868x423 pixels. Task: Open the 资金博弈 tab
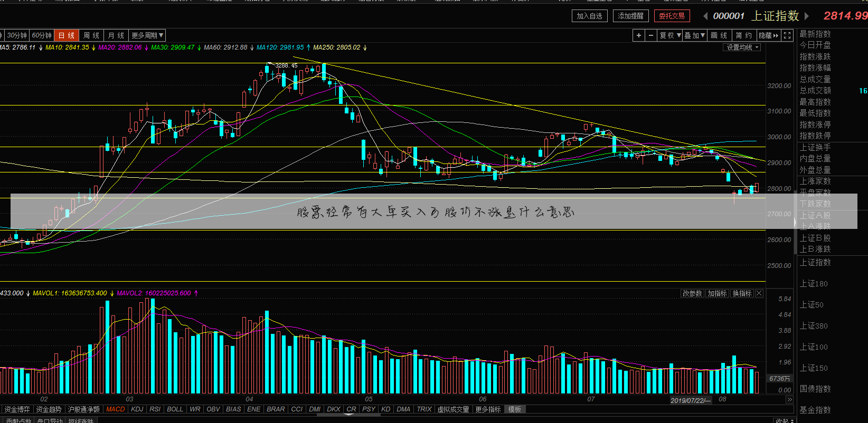17,409
